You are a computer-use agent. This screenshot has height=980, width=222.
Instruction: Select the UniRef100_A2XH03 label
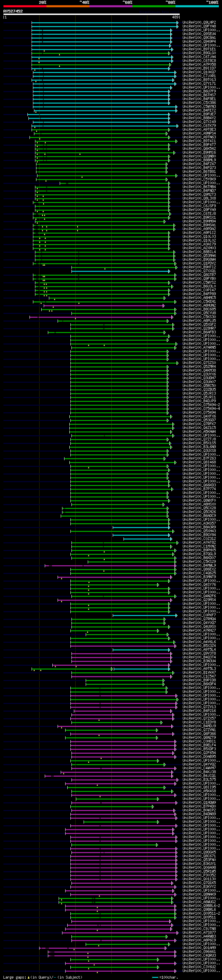(x=199, y=248)
